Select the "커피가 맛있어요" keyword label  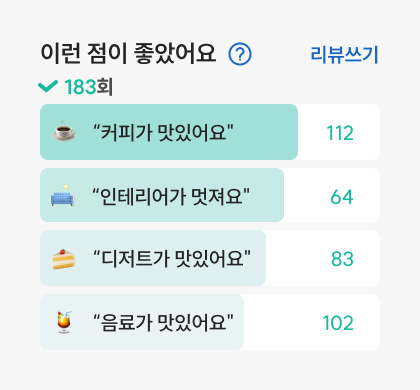click(163, 132)
